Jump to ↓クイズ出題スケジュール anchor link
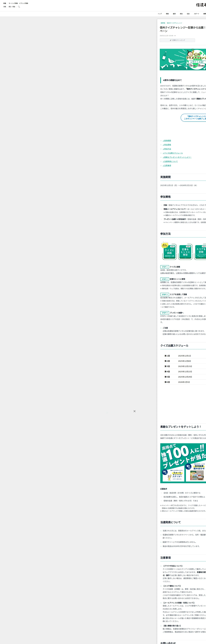This screenshot has width=206, height=644. (x=173, y=153)
